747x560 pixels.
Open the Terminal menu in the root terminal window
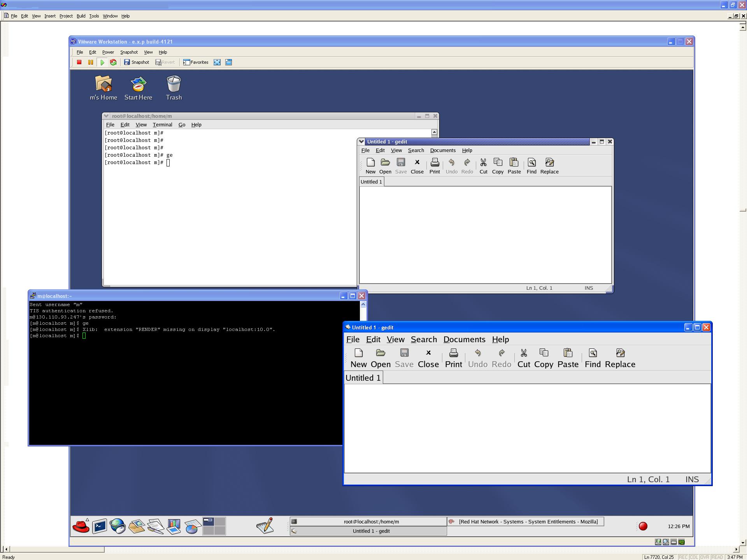[x=162, y=125]
